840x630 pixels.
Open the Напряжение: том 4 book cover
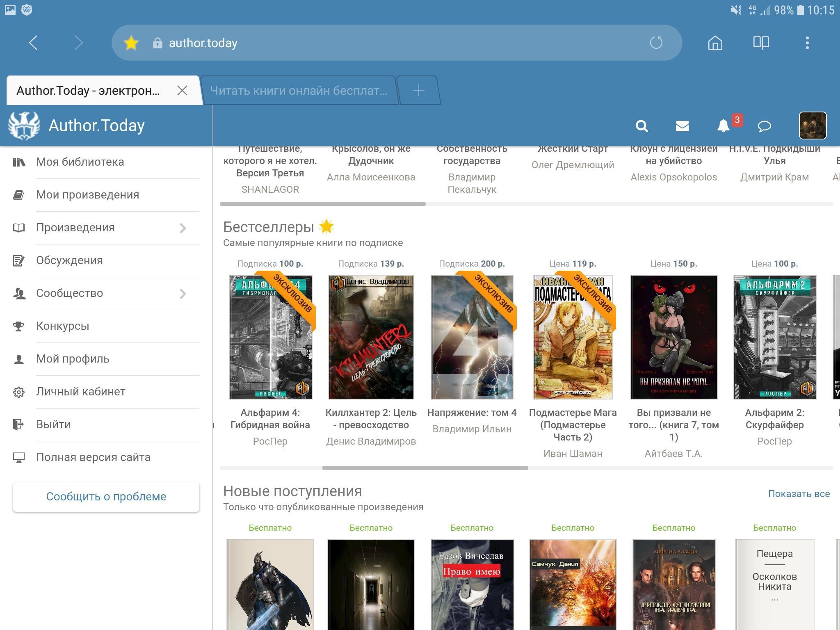[x=472, y=337]
